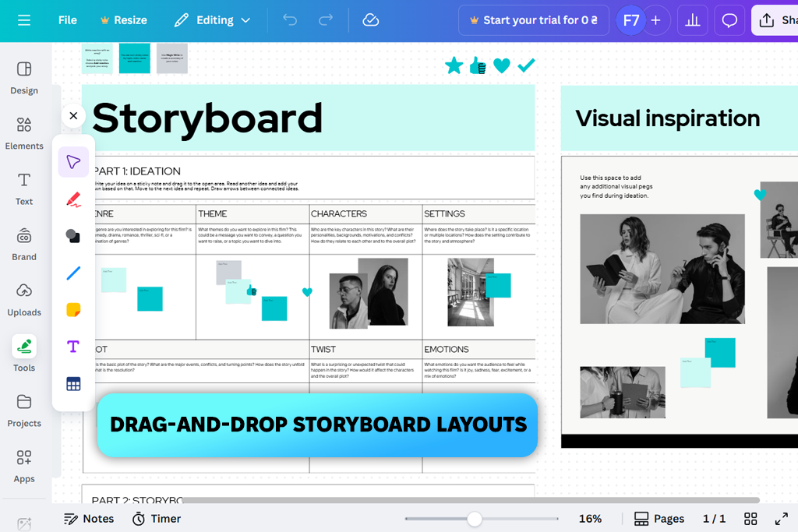This screenshot has width=798, height=532.
Task: Open the Design panel
Action: tap(24, 78)
